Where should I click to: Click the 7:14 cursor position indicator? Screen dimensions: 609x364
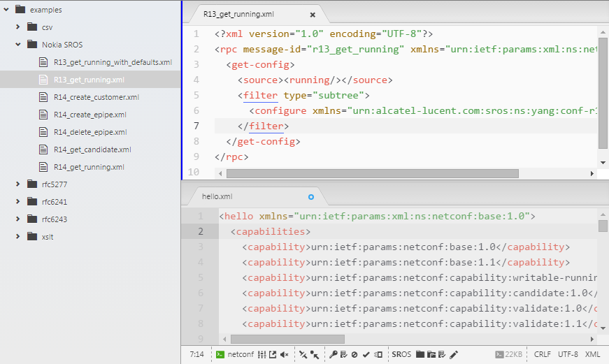(x=197, y=354)
